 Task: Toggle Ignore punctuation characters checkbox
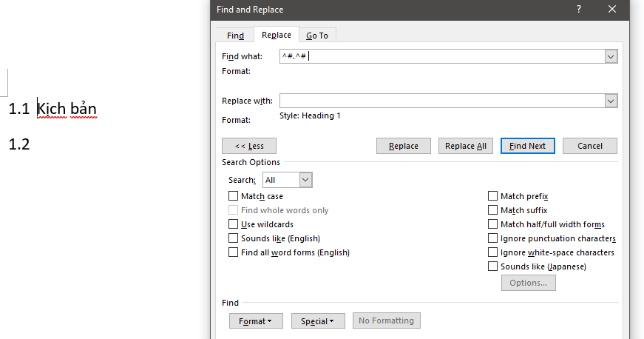tap(493, 238)
